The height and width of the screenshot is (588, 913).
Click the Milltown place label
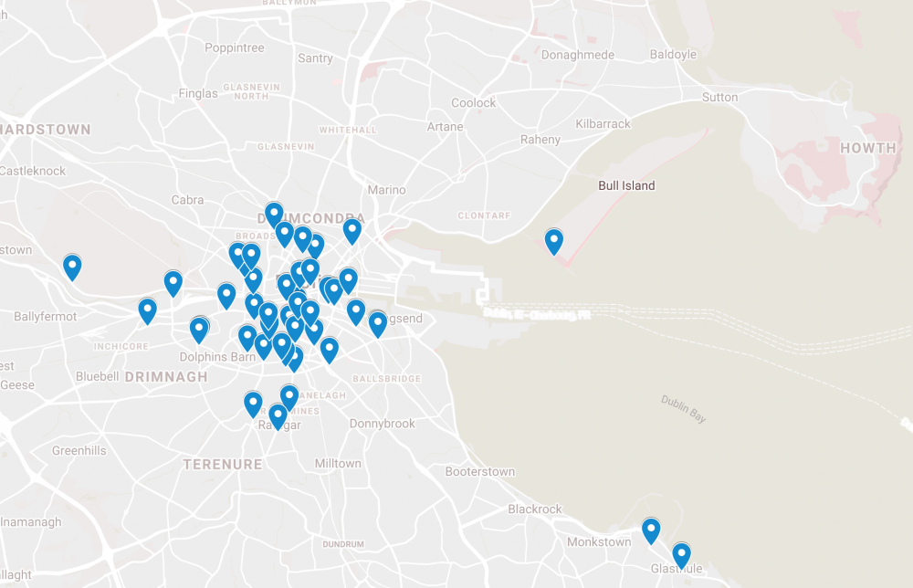point(338,464)
